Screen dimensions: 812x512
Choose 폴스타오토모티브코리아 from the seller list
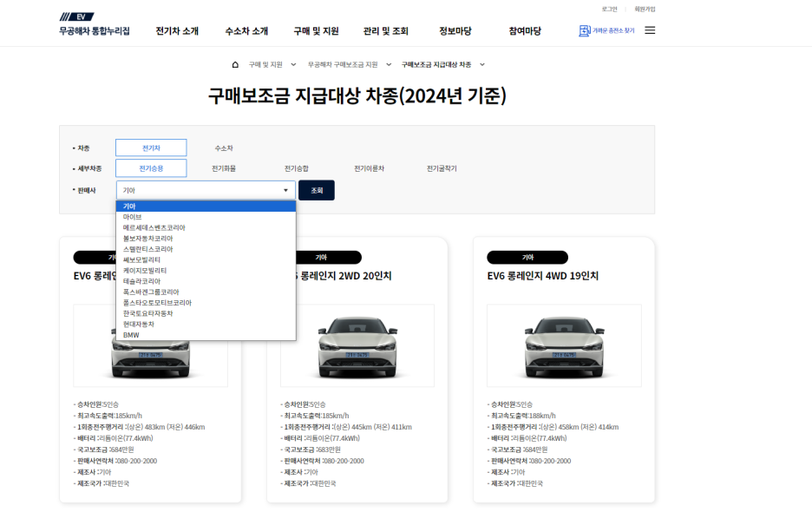click(x=206, y=303)
